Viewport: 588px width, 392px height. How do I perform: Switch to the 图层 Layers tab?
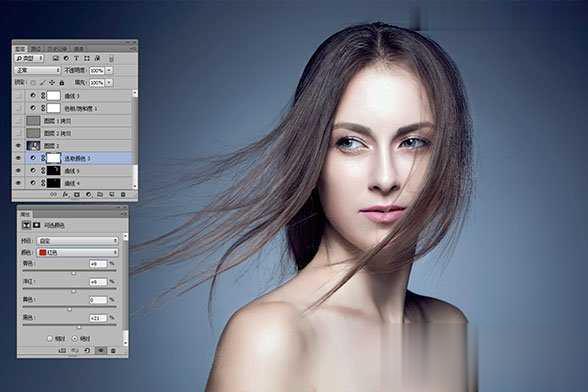pos(21,49)
